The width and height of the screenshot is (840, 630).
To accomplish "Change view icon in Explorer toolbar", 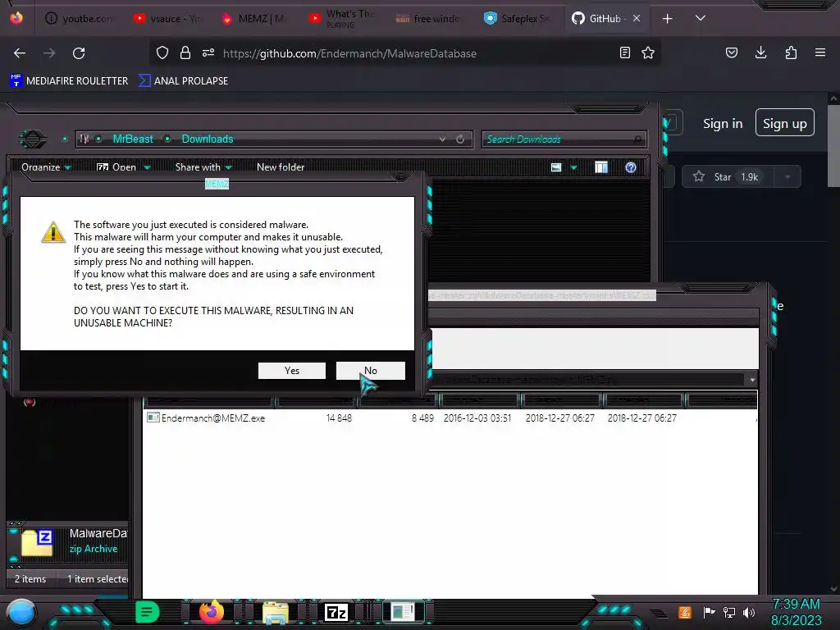I will [x=556, y=167].
